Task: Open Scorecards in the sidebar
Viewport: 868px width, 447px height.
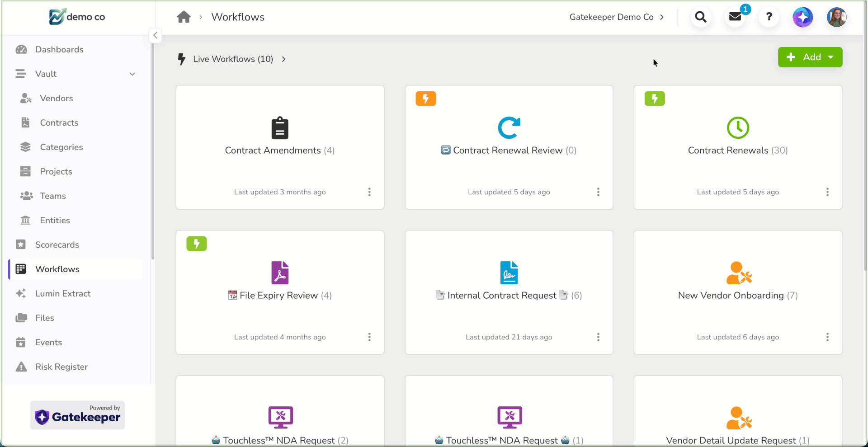Action: pos(57,245)
